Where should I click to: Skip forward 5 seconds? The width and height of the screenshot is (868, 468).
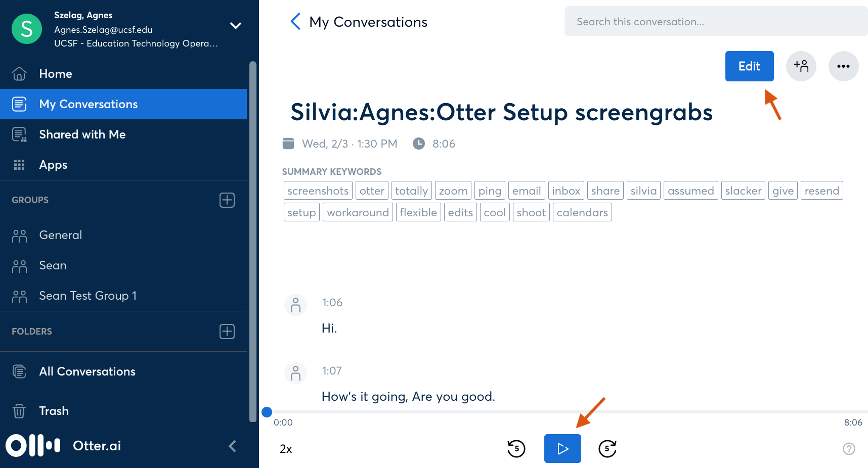[x=607, y=448]
